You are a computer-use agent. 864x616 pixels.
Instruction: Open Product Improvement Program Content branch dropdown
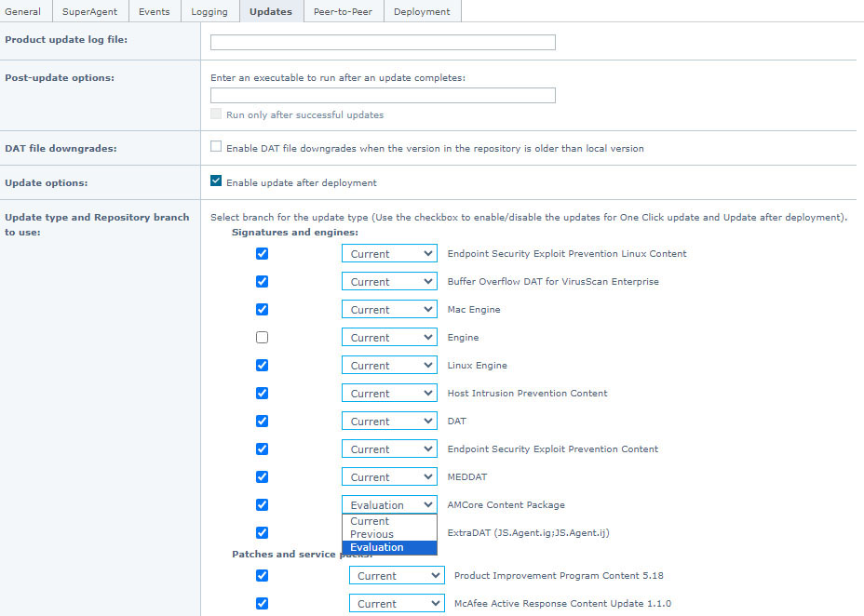coord(397,576)
